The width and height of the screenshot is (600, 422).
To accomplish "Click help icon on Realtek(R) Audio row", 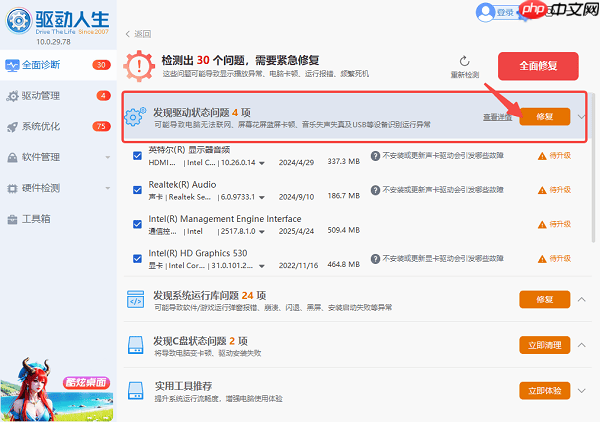I will (x=375, y=190).
